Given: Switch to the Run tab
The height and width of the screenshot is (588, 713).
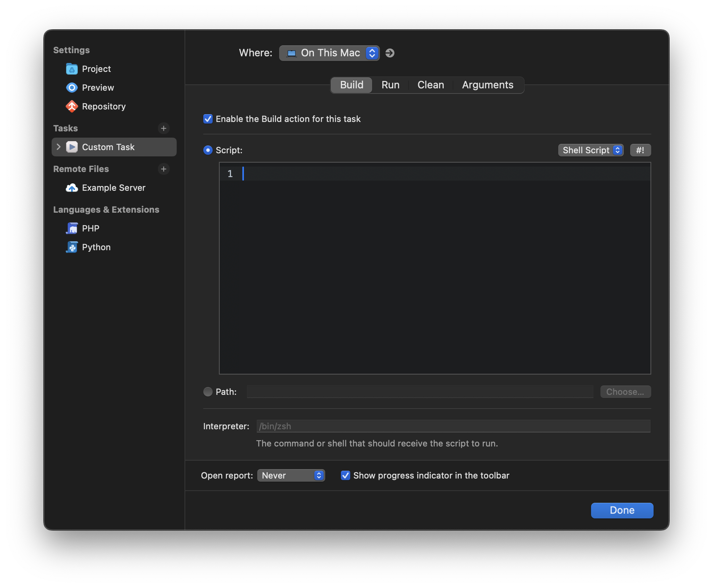Looking at the screenshot, I should 390,85.
